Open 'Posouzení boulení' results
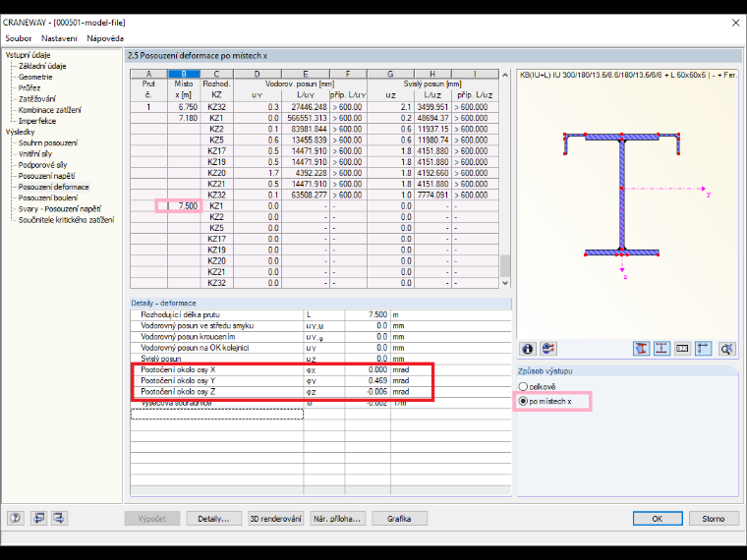The height and width of the screenshot is (560, 747). (48, 197)
